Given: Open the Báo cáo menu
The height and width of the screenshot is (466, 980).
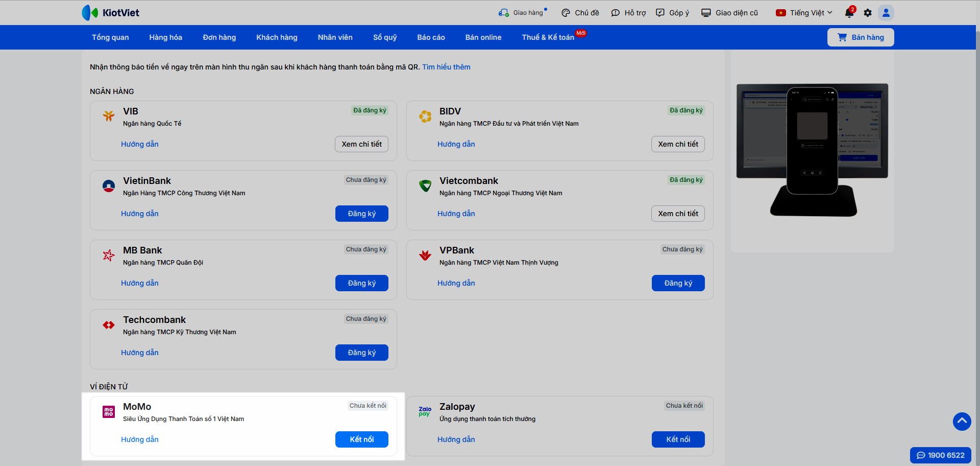Looking at the screenshot, I should tap(431, 37).
